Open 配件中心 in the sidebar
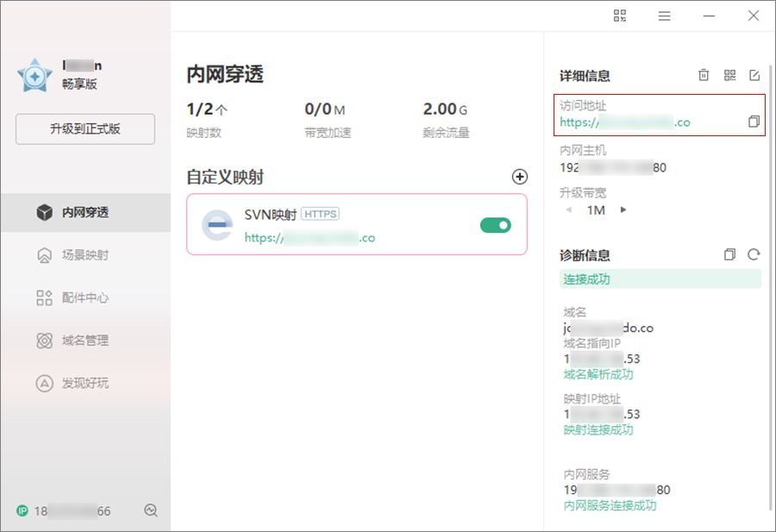The width and height of the screenshot is (776, 532). click(85, 297)
